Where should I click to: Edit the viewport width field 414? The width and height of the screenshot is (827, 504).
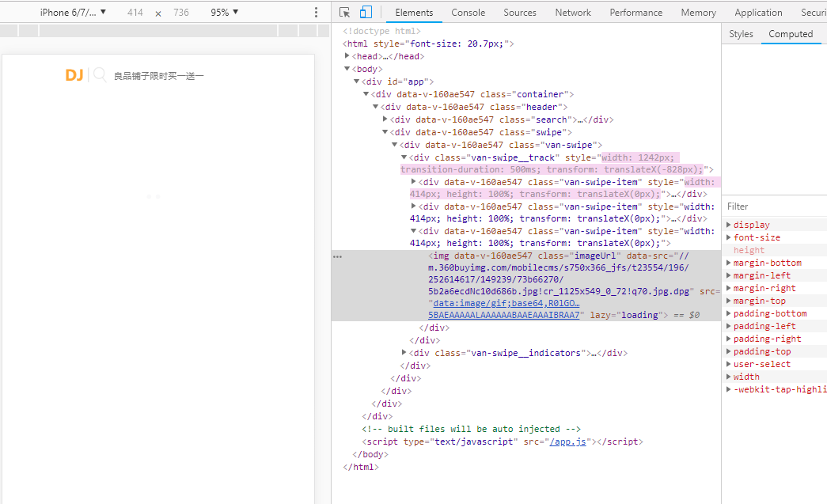point(135,12)
